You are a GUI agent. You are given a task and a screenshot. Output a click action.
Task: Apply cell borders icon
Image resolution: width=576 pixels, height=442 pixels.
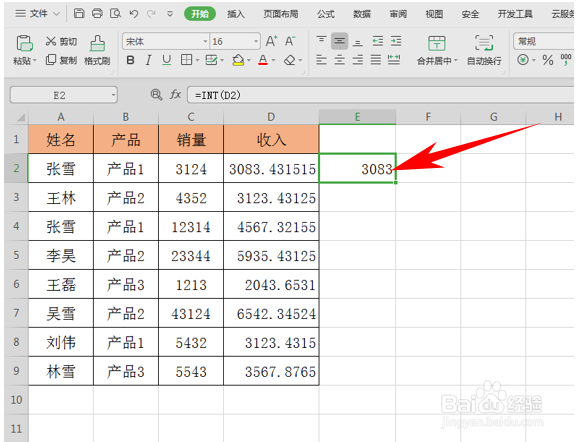point(186,60)
